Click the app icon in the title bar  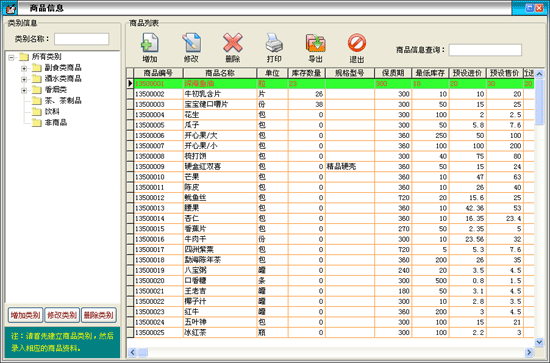pos(11,8)
